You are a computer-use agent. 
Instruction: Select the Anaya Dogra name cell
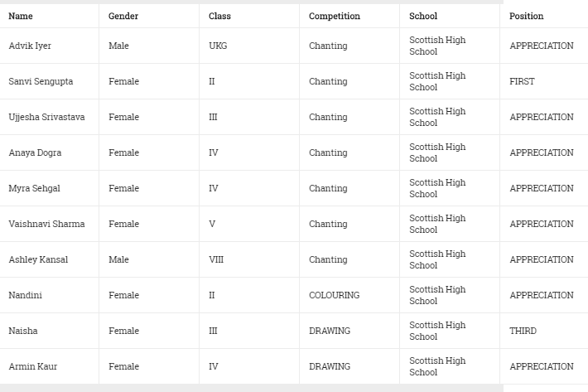click(35, 153)
